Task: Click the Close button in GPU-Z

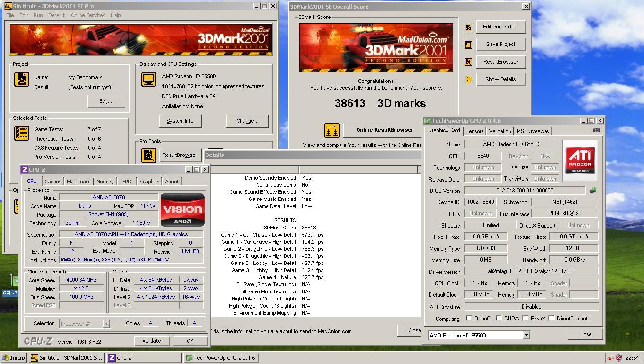Action: pyautogui.click(x=585, y=334)
